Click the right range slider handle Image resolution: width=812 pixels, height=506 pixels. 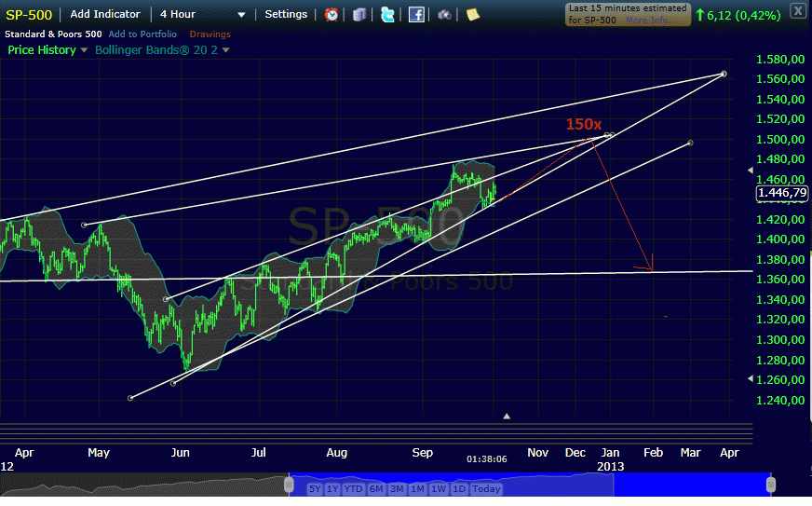(x=771, y=485)
